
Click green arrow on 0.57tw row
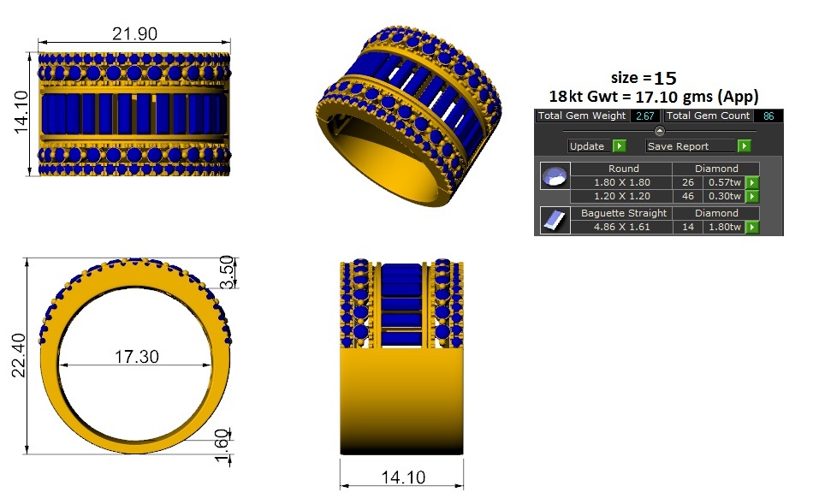coord(752,183)
